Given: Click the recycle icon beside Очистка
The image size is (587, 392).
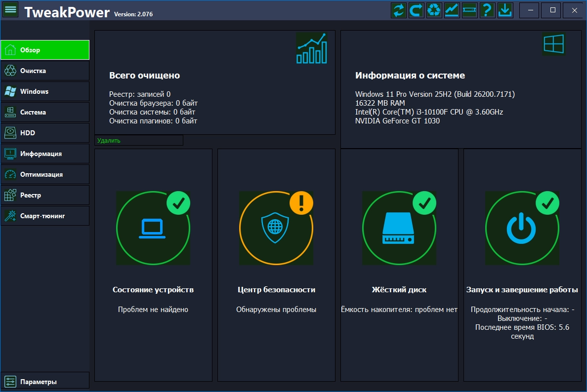Looking at the screenshot, I should pos(10,71).
